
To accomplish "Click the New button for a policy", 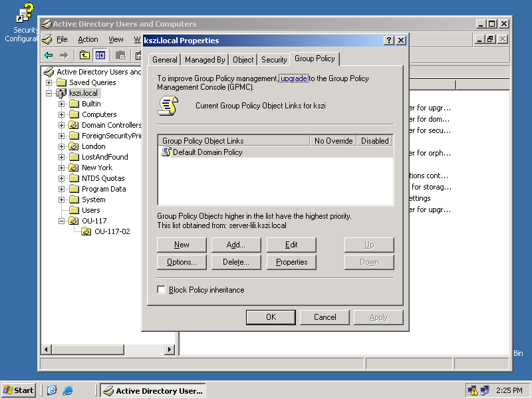I will [182, 245].
